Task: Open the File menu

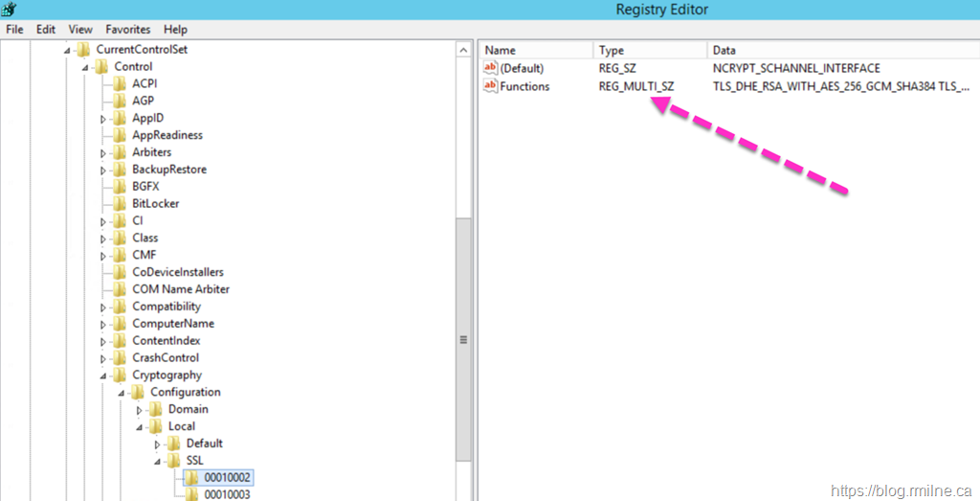Action: tap(14, 30)
